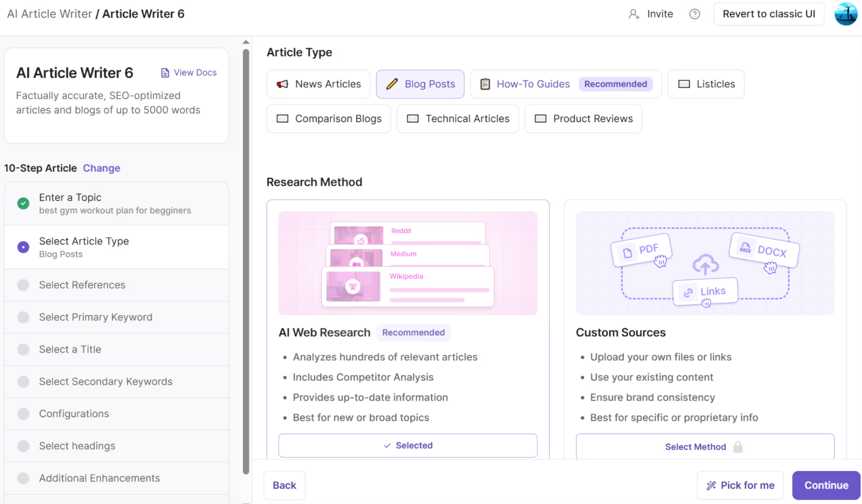Screen dimensions: 862x504
Task: Choose the Comparison Blogs article type
Action: [x=328, y=119]
